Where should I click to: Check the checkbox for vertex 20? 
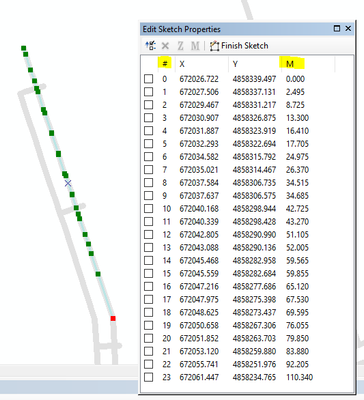coord(149,338)
